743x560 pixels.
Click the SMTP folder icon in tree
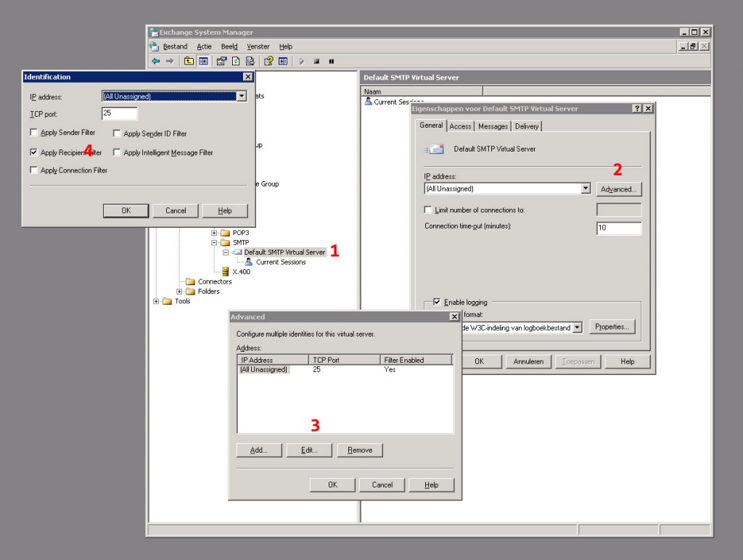coord(225,242)
